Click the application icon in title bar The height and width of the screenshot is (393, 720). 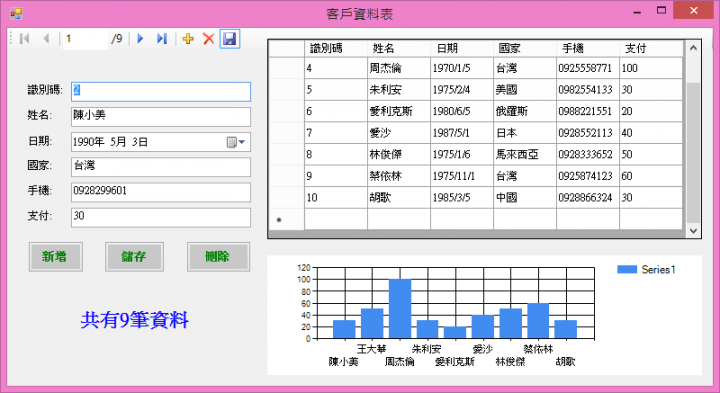[16, 13]
